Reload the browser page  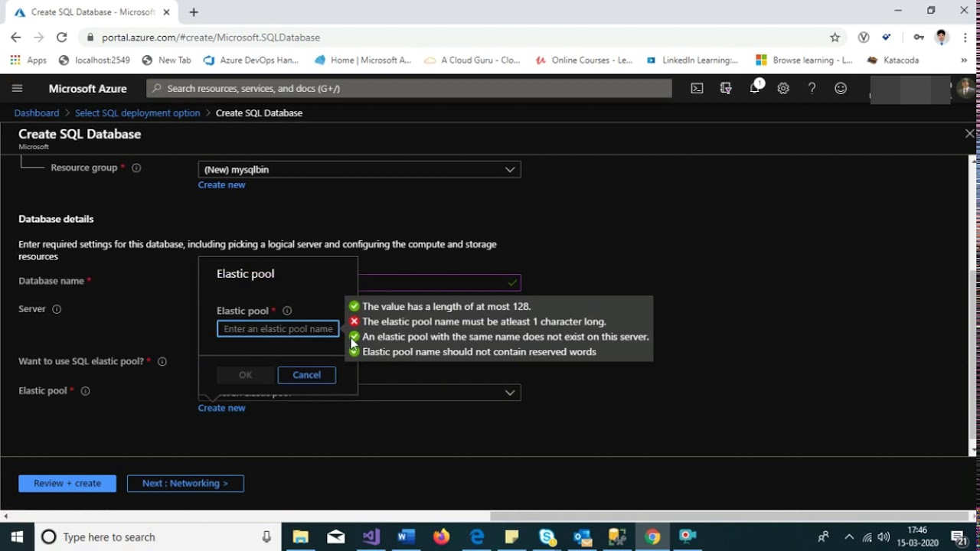point(61,37)
